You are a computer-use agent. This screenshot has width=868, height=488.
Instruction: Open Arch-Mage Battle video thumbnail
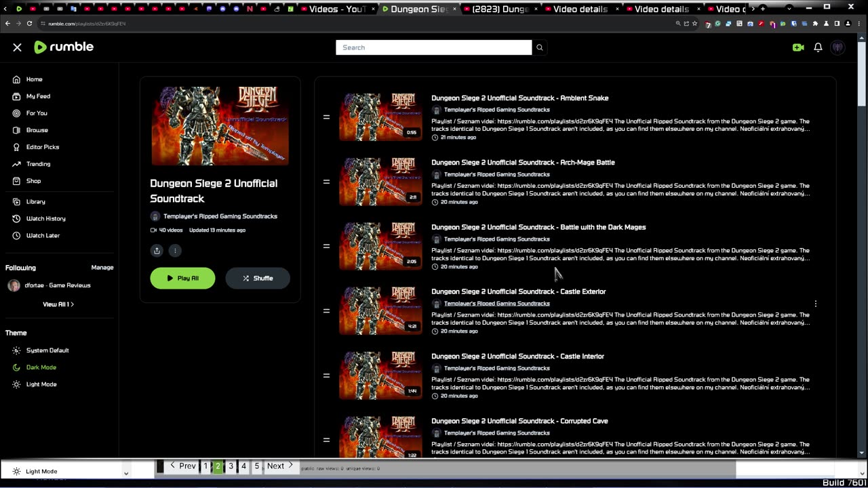tap(380, 182)
